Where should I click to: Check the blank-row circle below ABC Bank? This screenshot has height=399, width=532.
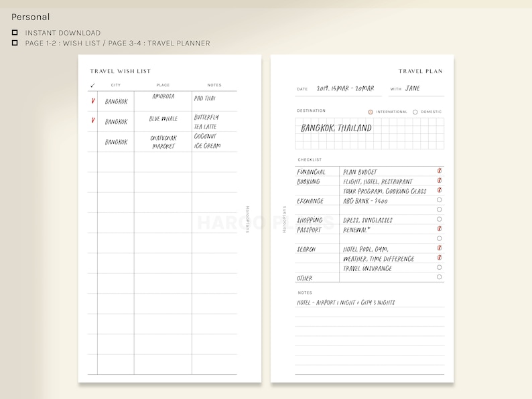440,210
